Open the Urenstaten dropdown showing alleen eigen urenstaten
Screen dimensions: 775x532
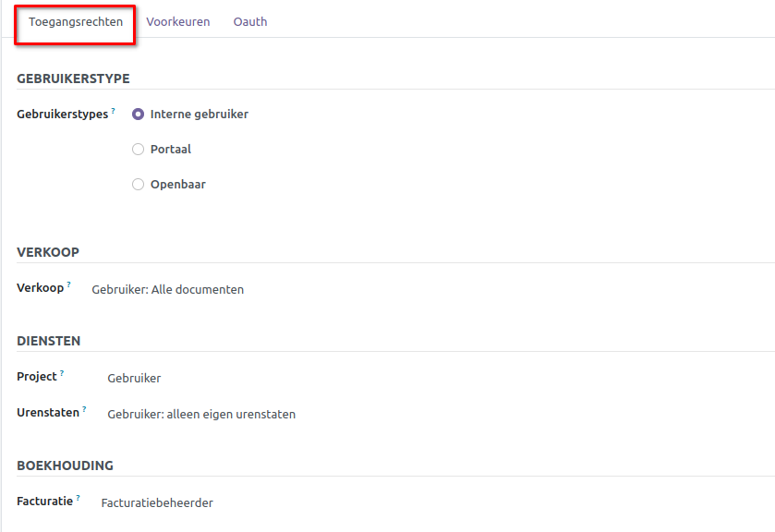[x=201, y=415]
